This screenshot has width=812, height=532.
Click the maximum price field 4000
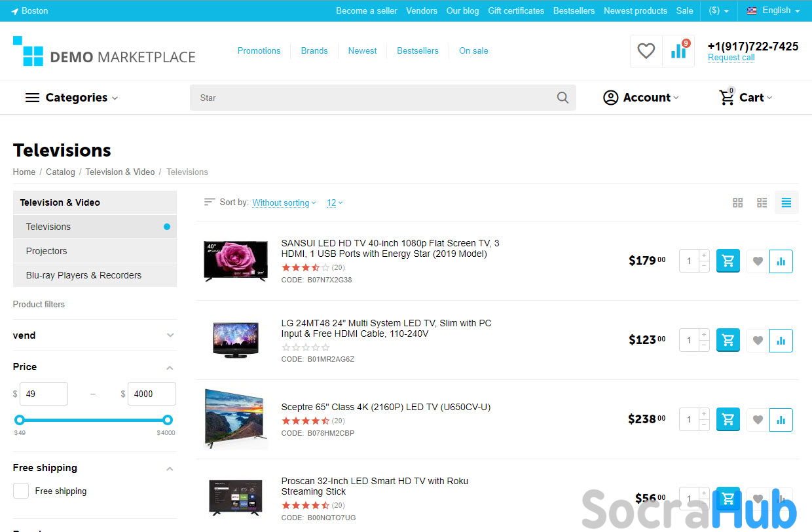[x=152, y=394]
